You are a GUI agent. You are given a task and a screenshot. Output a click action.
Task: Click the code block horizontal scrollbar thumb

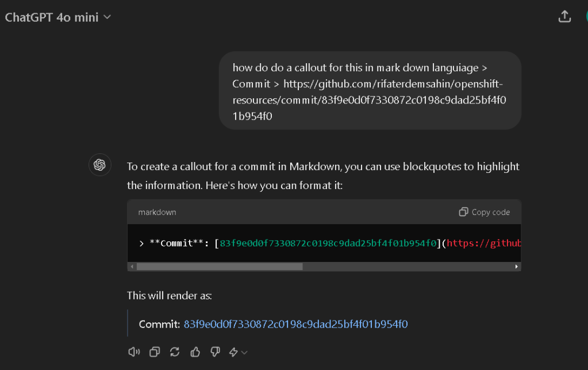click(x=220, y=267)
